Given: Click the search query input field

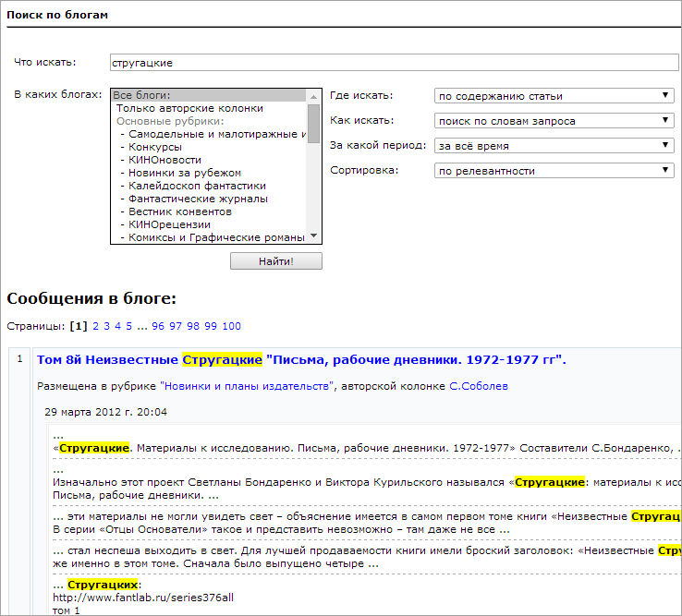Looking at the screenshot, I should click(x=394, y=63).
